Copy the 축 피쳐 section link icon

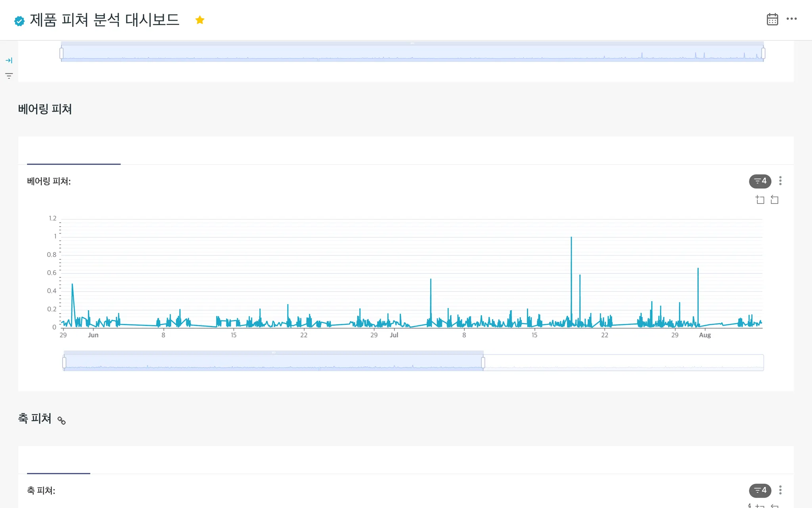pos(61,420)
